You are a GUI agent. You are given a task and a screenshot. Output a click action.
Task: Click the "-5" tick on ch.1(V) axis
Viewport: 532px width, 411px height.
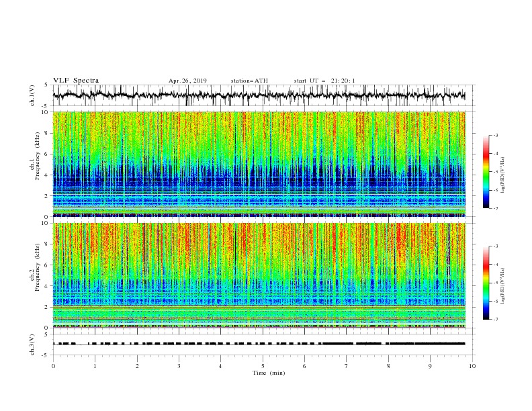[x=46, y=106]
